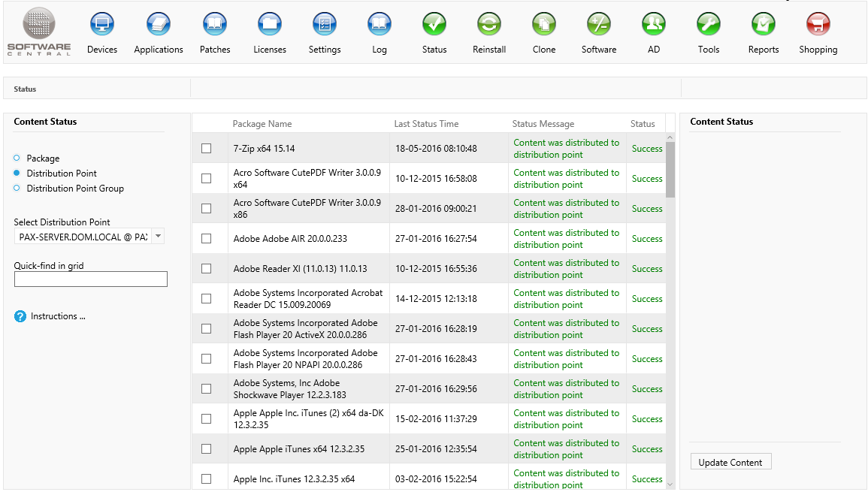Open the Instructions link

click(58, 316)
